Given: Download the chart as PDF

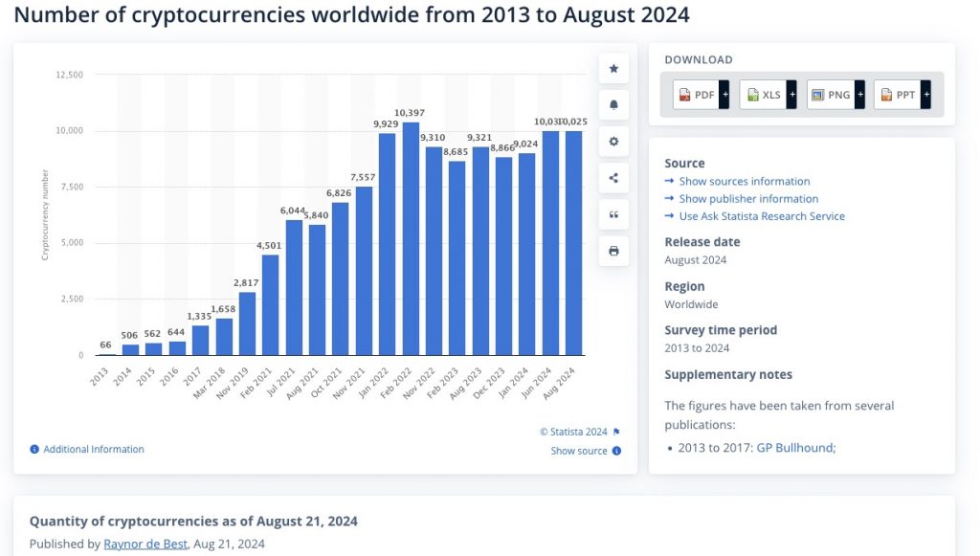Looking at the screenshot, I should click(x=701, y=95).
